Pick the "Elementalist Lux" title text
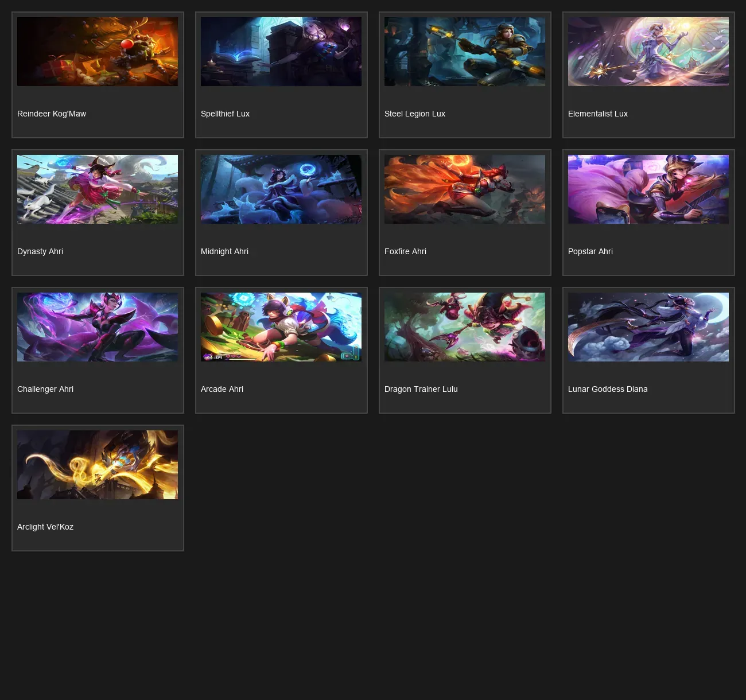Viewport: 746px width, 700px height. 598,114
